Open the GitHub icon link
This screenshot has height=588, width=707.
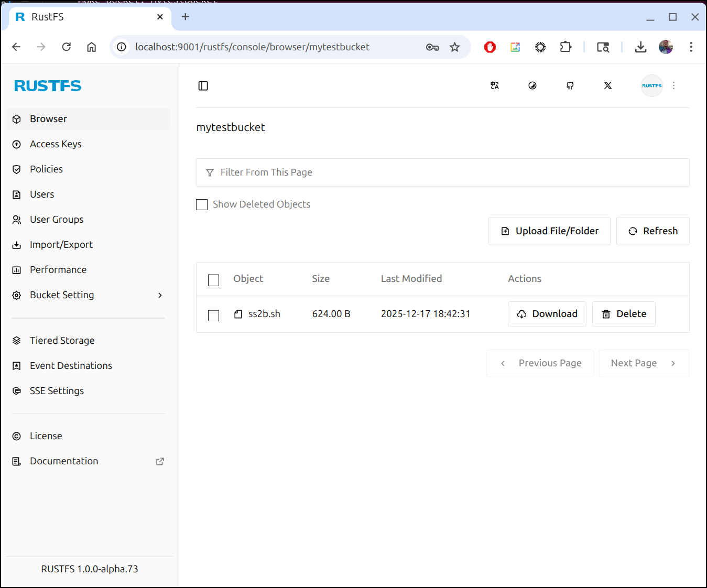pos(570,86)
